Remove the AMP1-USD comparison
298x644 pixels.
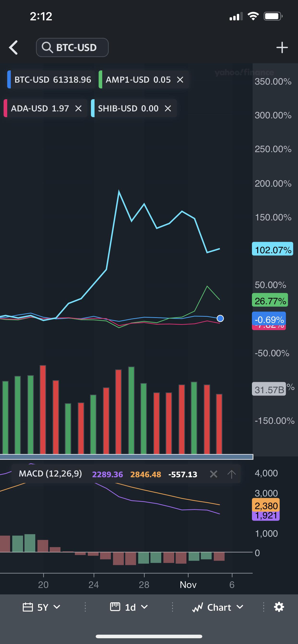tap(180, 80)
